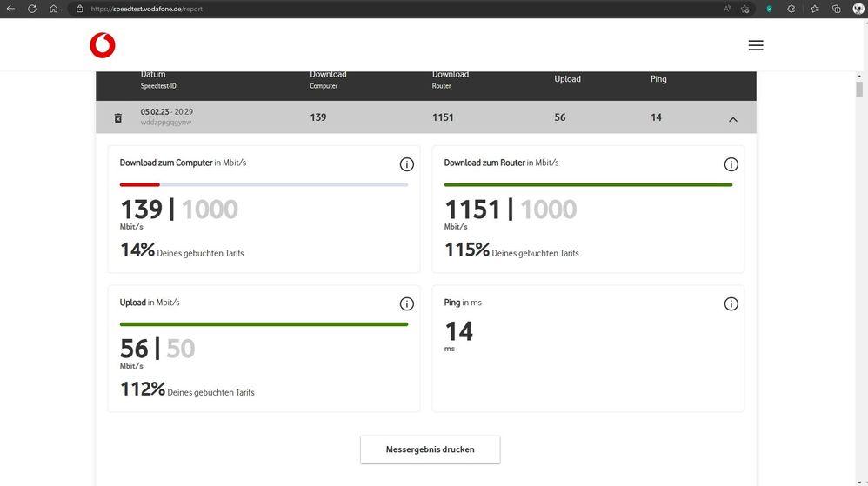Image resolution: width=868 pixels, height=486 pixels.
Task: Click the Upload column header
Action: (x=567, y=79)
